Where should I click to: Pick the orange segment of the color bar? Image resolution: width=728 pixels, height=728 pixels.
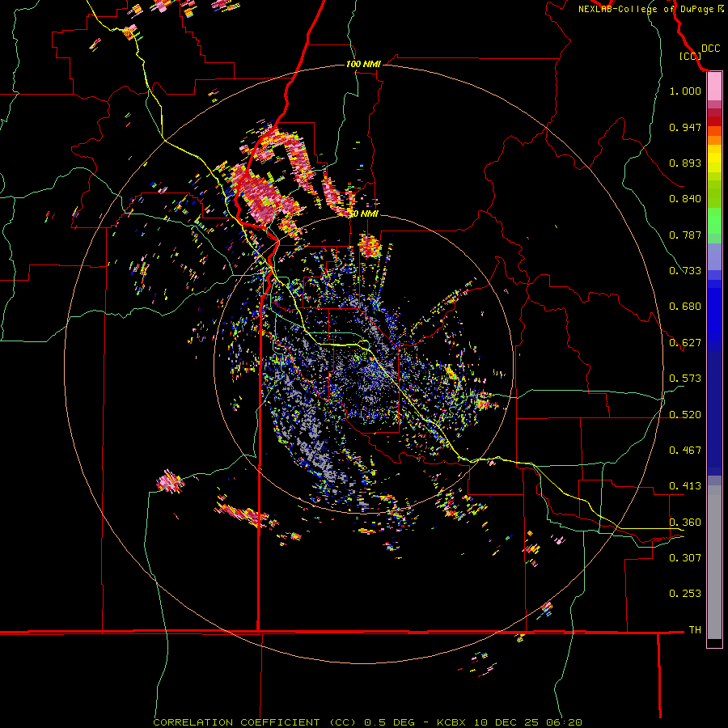point(714,140)
